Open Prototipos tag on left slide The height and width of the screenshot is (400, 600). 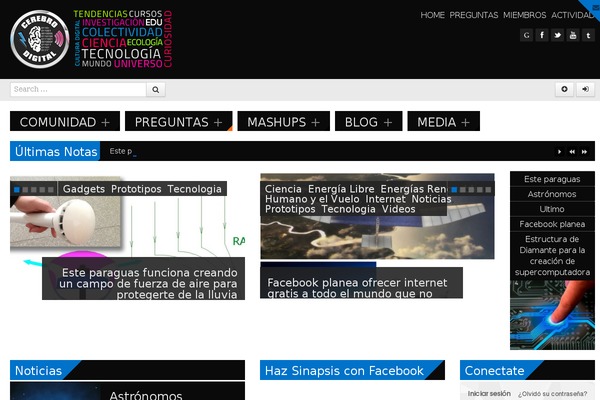click(x=136, y=189)
